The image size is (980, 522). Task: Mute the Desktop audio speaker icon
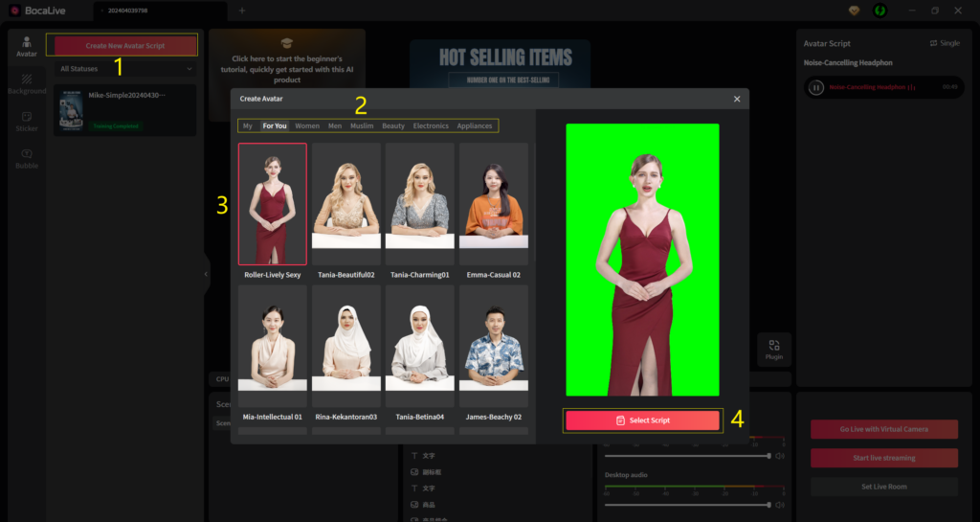pos(779,505)
